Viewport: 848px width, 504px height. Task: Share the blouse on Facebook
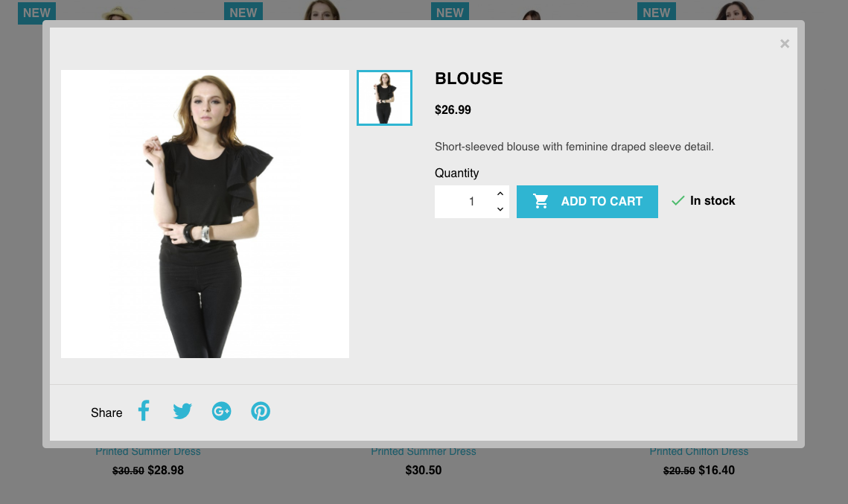tap(144, 411)
